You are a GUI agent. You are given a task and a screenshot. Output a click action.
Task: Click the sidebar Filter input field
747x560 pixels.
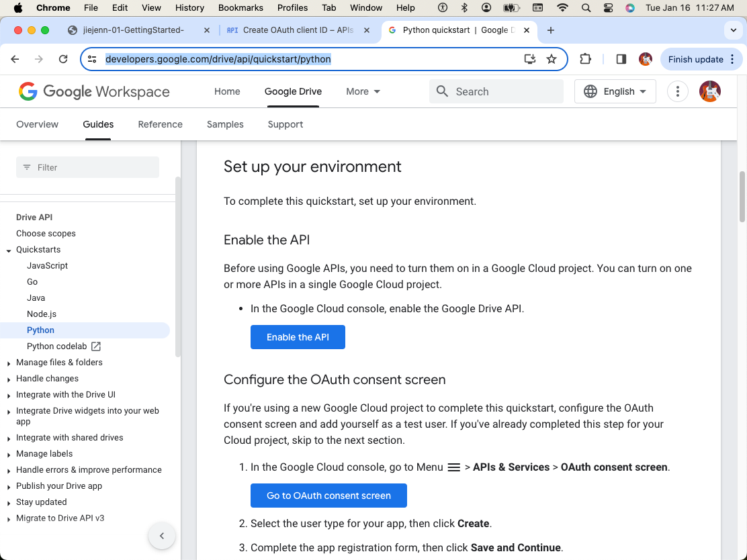87,167
